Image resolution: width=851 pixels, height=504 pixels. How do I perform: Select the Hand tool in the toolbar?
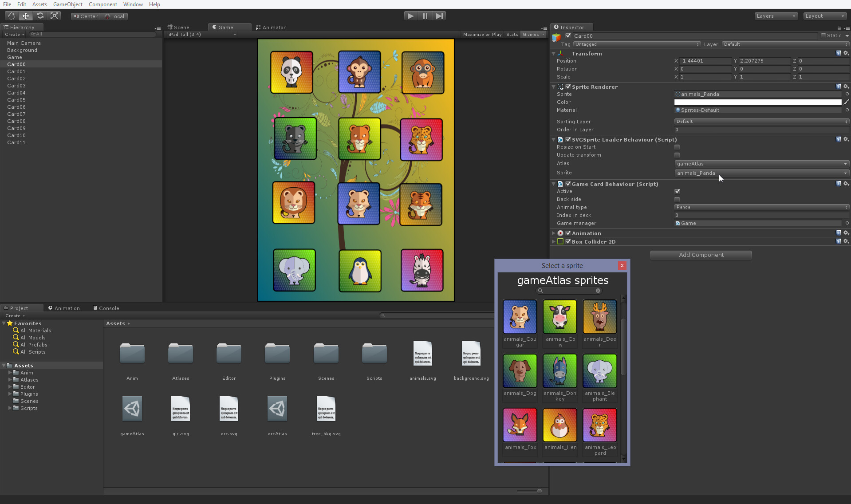coord(11,16)
